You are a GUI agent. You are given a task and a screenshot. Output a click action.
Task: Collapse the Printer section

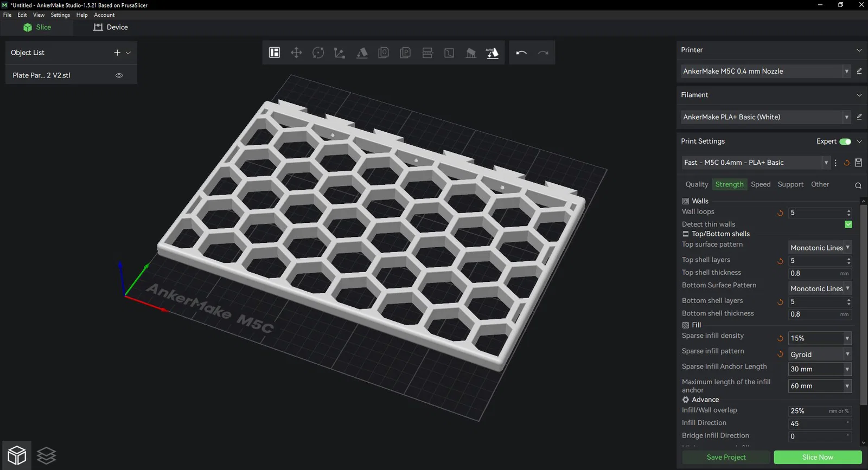(x=859, y=50)
